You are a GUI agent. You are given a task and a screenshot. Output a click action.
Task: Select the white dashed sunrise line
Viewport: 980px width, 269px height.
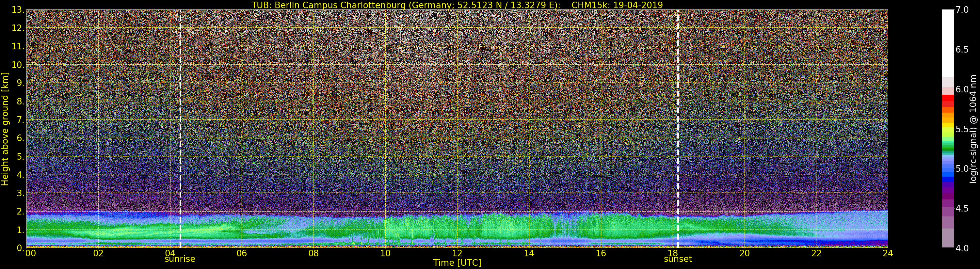point(180,129)
